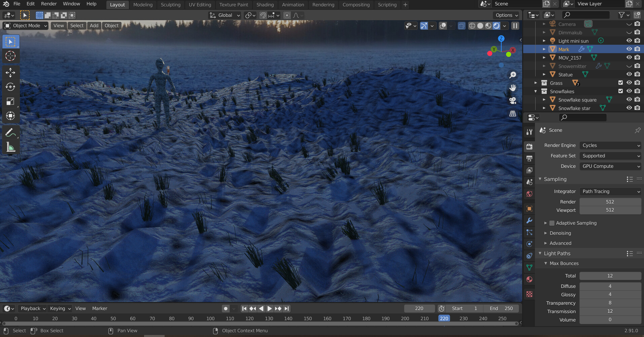Select the Scale tool
This screenshot has height=337, width=644.
10,101
